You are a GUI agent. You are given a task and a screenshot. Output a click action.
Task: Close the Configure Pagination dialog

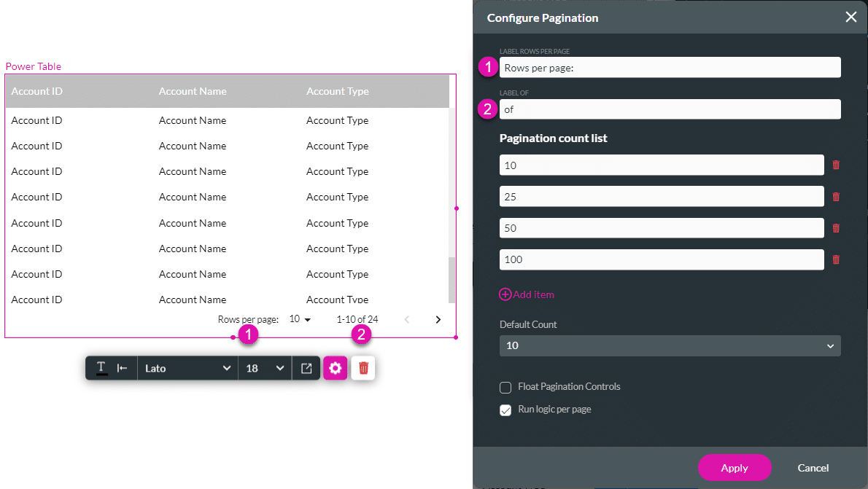click(850, 17)
